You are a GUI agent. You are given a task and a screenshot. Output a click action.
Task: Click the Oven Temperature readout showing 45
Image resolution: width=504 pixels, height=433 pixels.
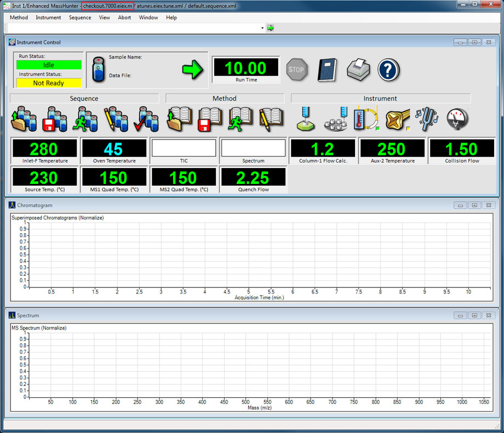tap(113, 149)
